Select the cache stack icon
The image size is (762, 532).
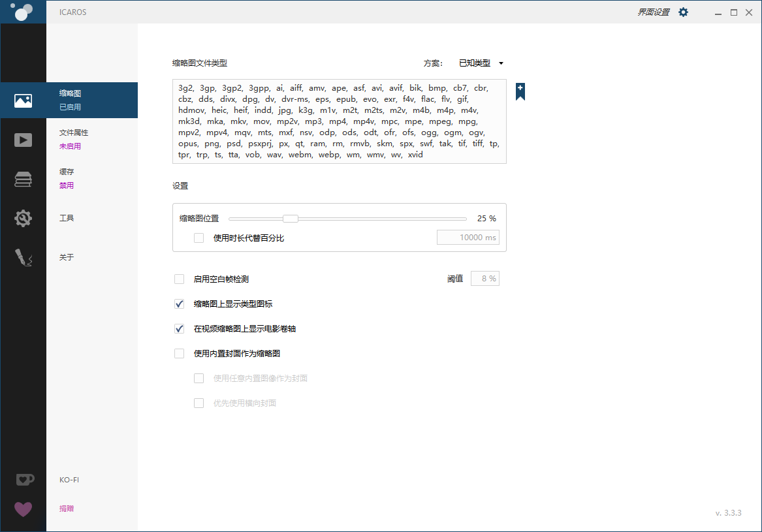[23, 180]
